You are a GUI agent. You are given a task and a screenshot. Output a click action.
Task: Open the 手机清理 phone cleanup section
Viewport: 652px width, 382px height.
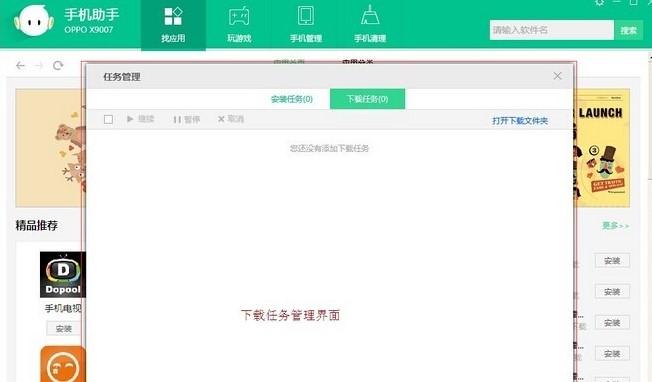370,25
